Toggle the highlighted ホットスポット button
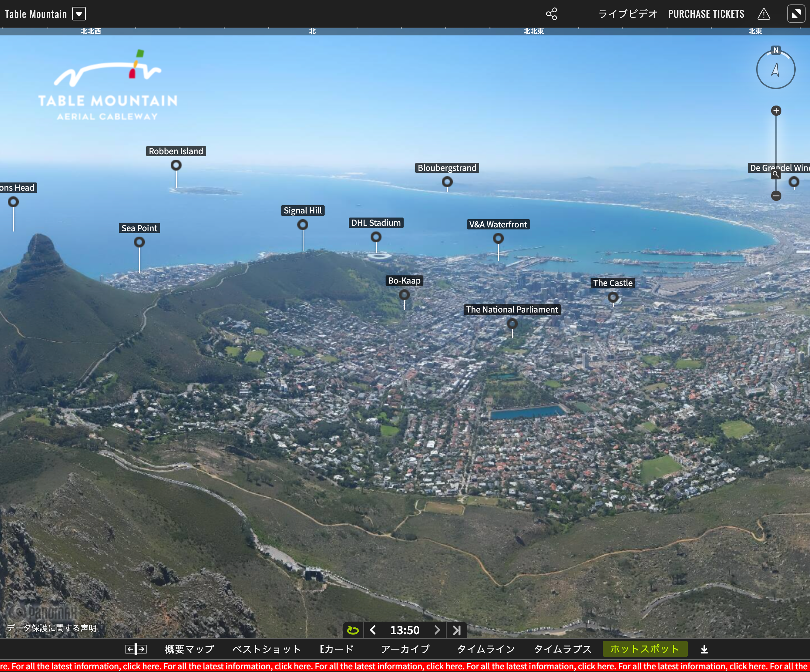The height and width of the screenshot is (672, 810). [644, 649]
